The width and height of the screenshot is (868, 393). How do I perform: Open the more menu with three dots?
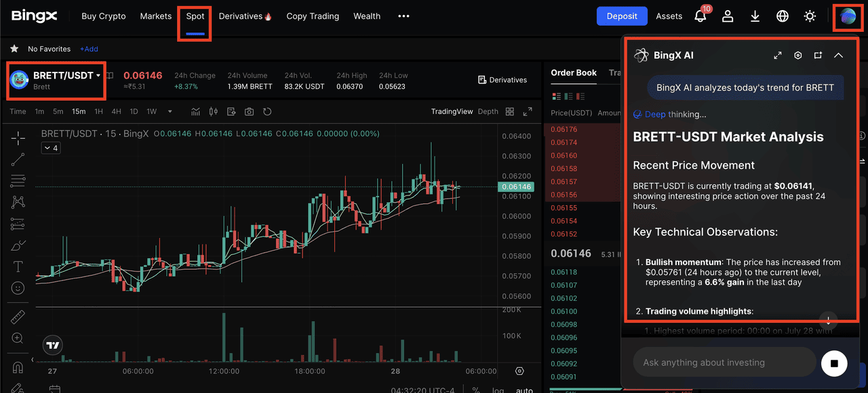click(x=403, y=16)
